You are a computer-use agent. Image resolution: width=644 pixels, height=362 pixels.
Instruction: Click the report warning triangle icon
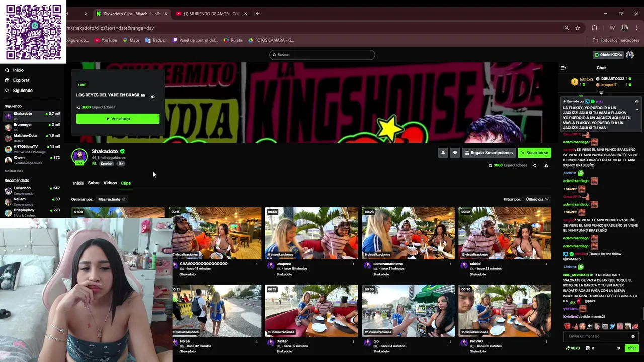pyautogui.click(x=546, y=165)
